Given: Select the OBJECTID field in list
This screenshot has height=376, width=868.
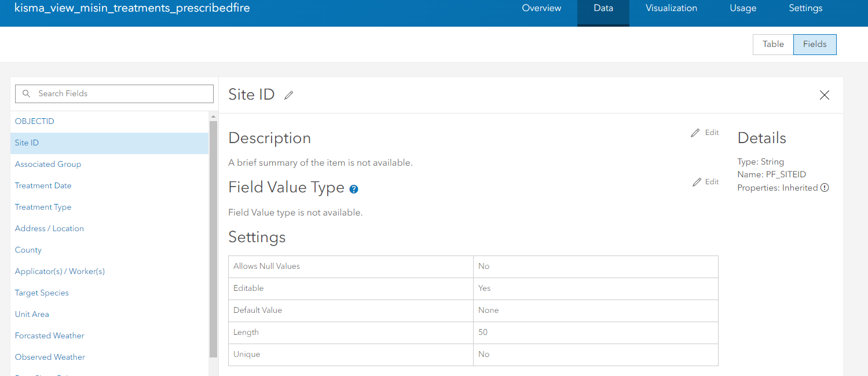Looking at the screenshot, I should coord(35,122).
